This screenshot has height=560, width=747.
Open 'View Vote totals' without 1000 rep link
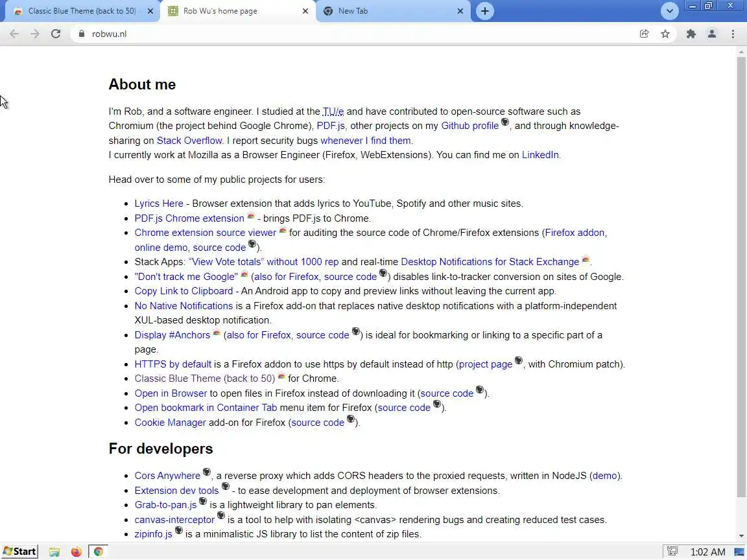[x=263, y=262]
